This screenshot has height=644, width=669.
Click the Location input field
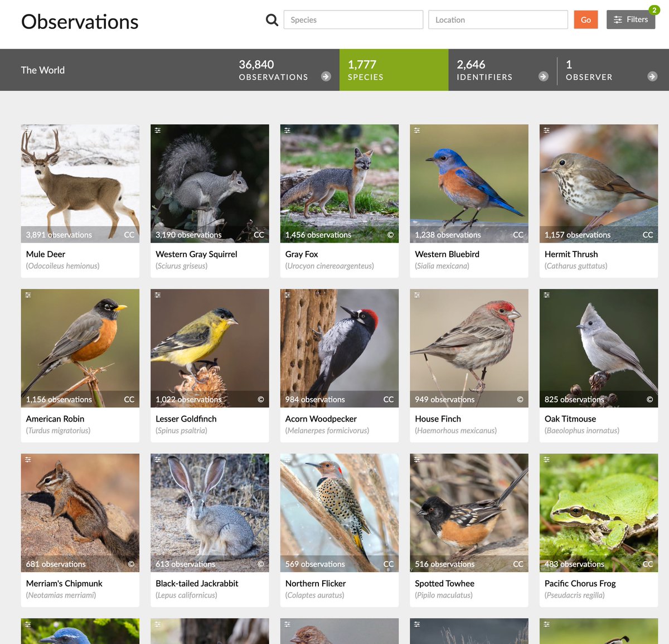click(x=498, y=20)
